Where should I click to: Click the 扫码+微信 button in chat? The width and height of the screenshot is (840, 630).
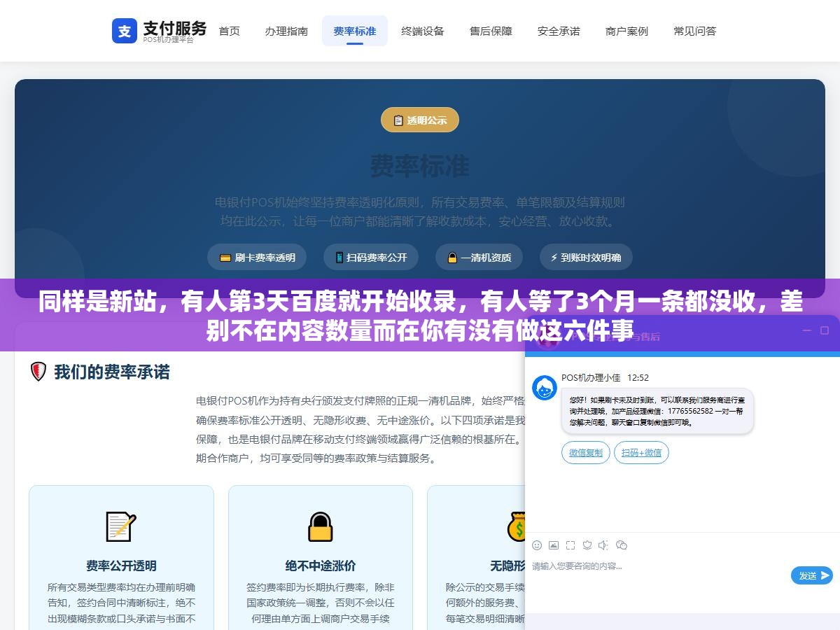[x=641, y=452]
